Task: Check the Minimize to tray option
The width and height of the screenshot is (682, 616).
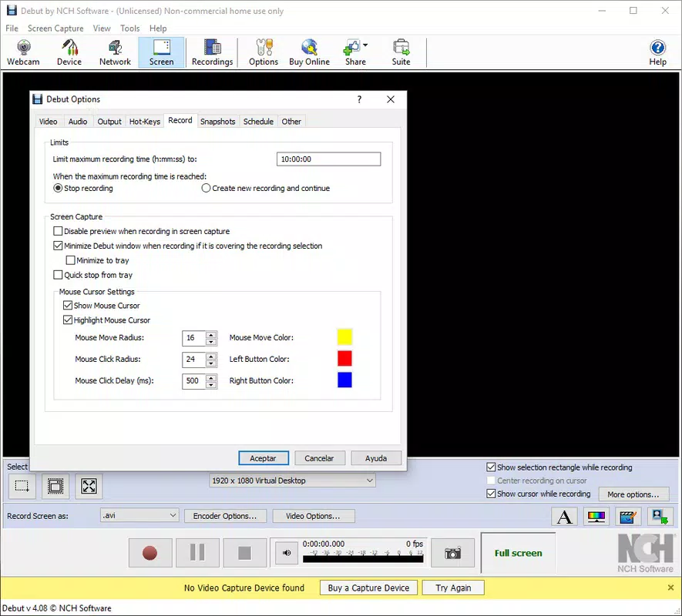Action: click(70, 260)
